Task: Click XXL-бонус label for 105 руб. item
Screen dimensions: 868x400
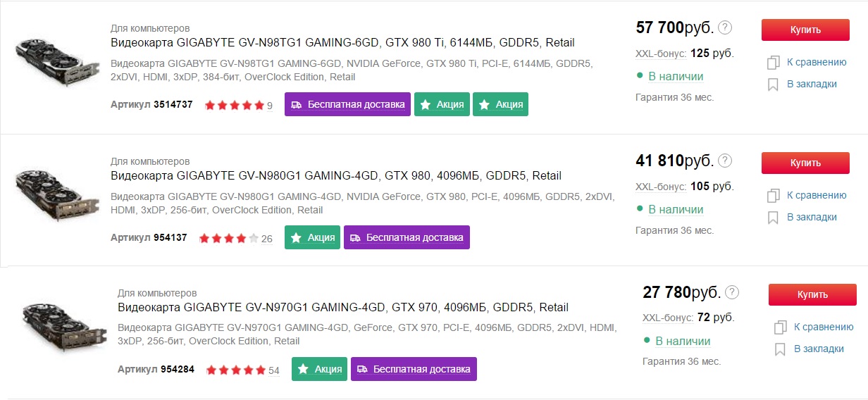Action: coord(661,186)
